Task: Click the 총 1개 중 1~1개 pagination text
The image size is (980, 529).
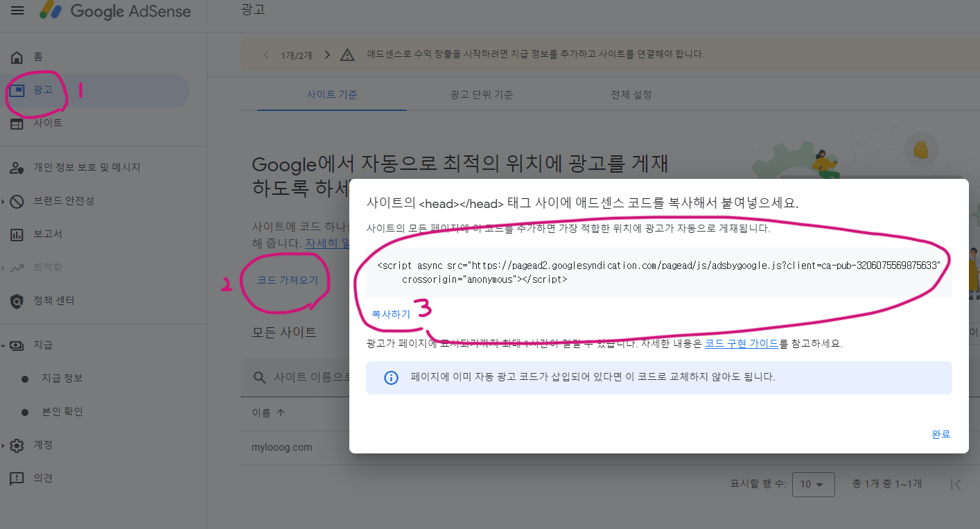Action: [x=886, y=484]
